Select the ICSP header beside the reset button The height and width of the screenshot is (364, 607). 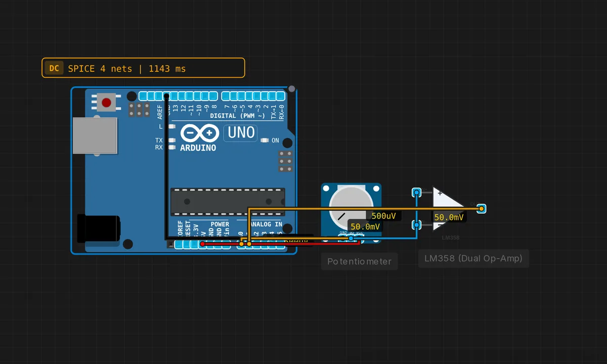tap(139, 110)
